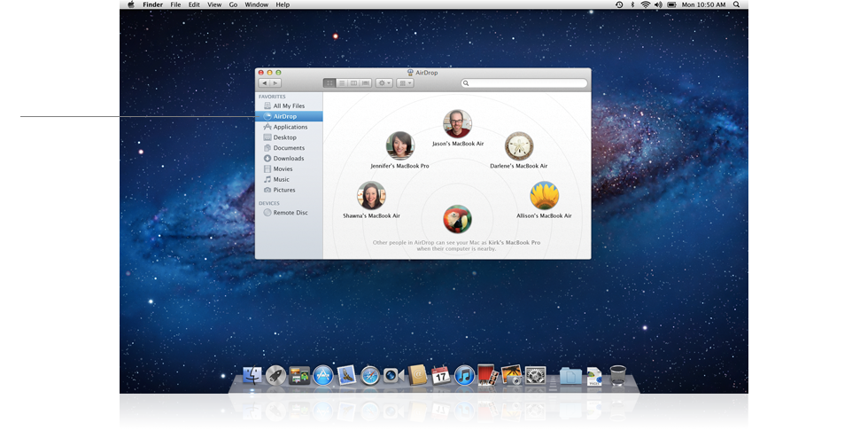The height and width of the screenshot is (430, 868).
Task: Click Allison's MacBook Air sunflower icon
Action: (544, 196)
